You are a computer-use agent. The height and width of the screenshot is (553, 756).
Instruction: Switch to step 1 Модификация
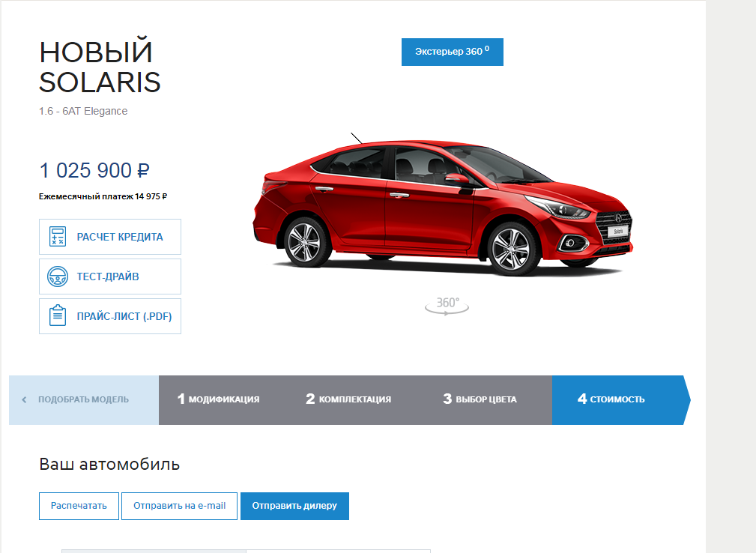219,399
